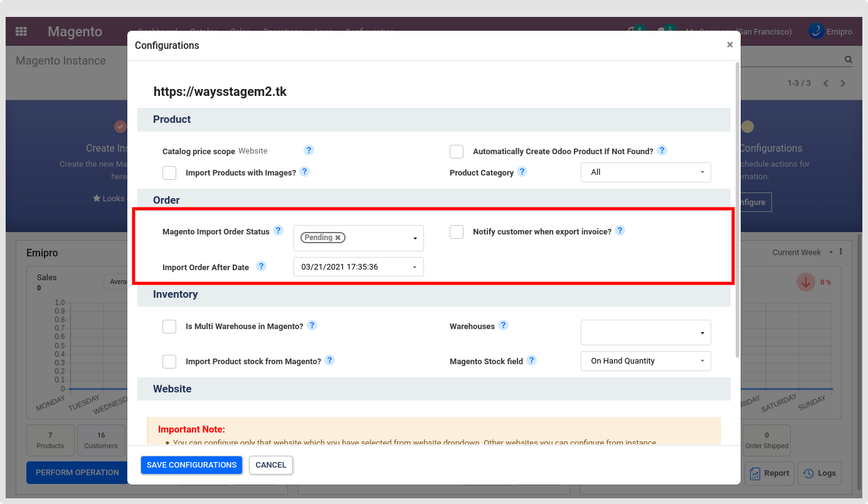Image resolution: width=868 pixels, height=504 pixels.
Task: Show help for Notify customer when export invoice
Action: coord(620,231)
